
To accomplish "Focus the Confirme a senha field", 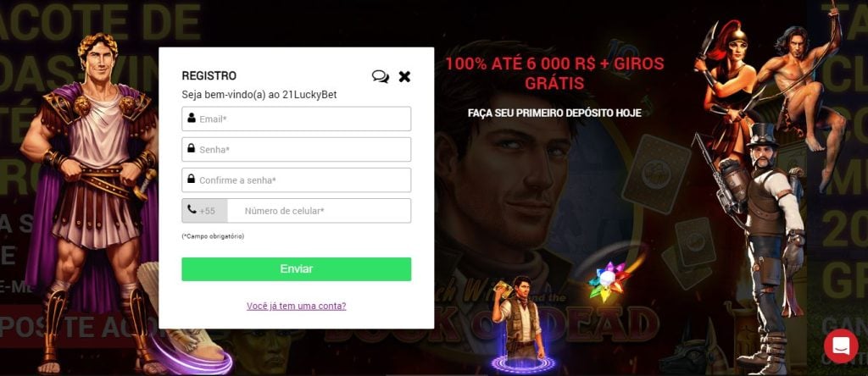I will coord(296,180).
